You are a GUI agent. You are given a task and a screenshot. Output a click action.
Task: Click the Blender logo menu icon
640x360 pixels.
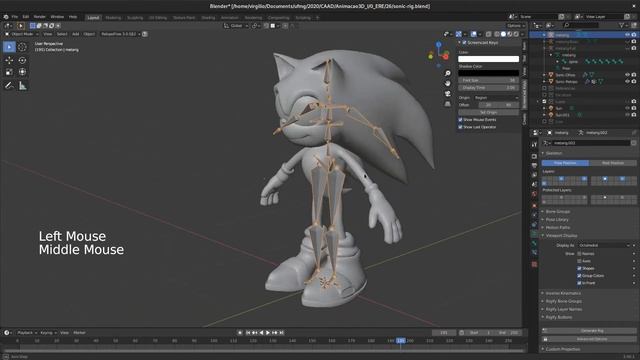6,17
